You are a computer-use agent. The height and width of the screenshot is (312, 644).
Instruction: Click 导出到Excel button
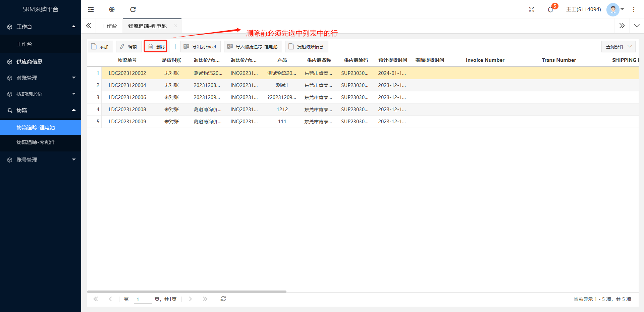[x=200, y=46]
